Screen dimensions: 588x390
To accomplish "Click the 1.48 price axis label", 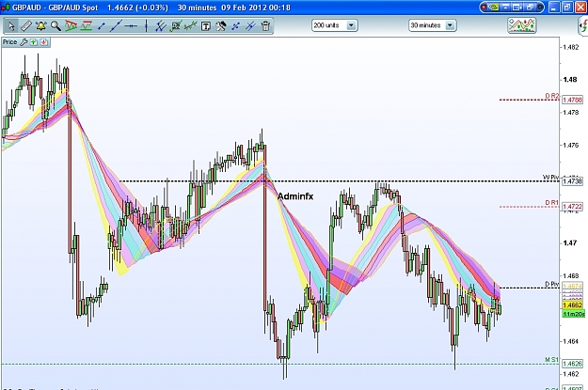I will (570, 80).
